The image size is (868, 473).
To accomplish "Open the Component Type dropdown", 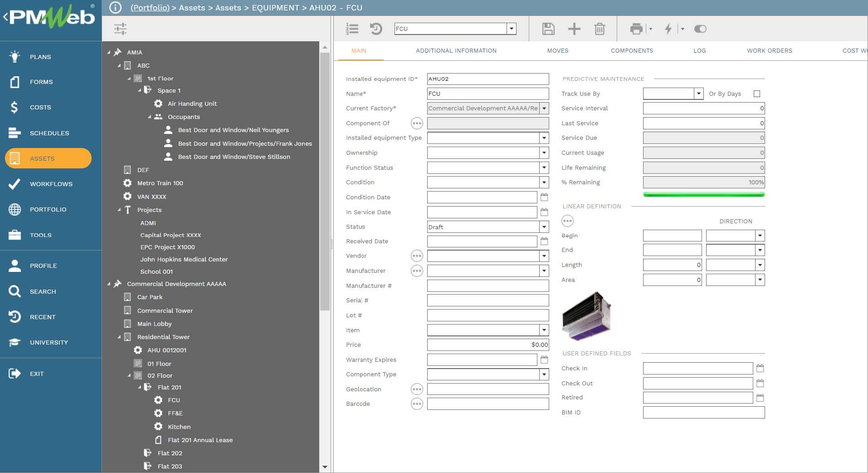I will point(544,374).
